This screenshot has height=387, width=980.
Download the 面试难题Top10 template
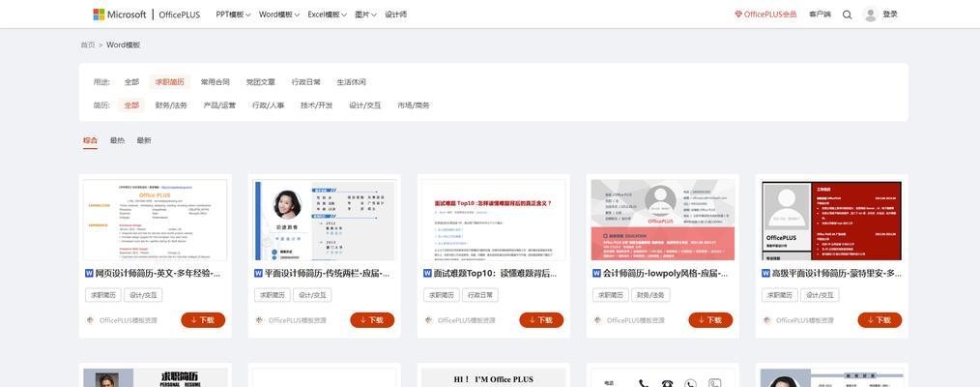point(541,320)
